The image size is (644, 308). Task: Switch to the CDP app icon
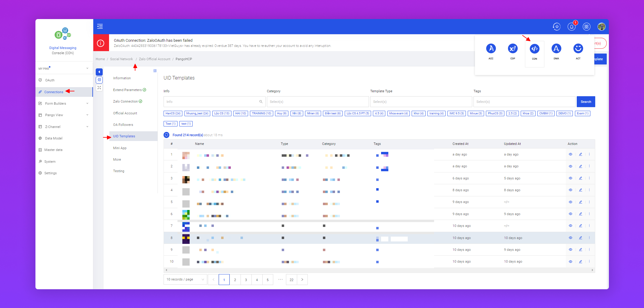pyautogui.click(x=513, y=49)
